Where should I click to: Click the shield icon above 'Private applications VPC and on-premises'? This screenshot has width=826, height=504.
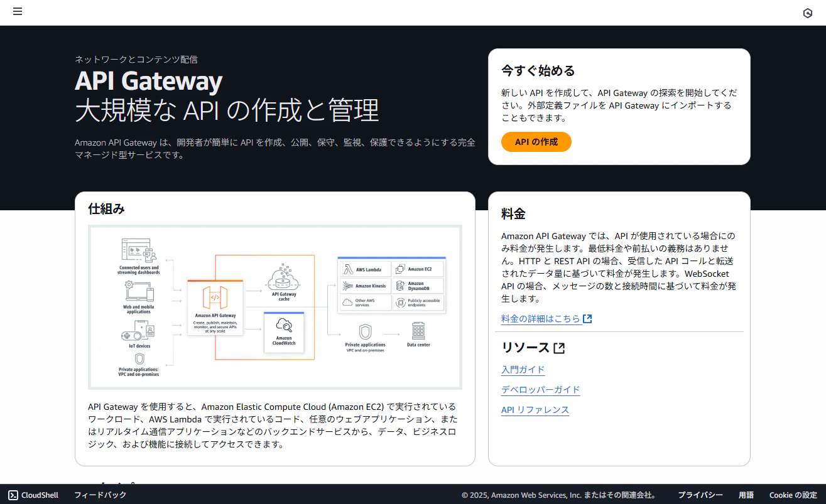[365, 331]
